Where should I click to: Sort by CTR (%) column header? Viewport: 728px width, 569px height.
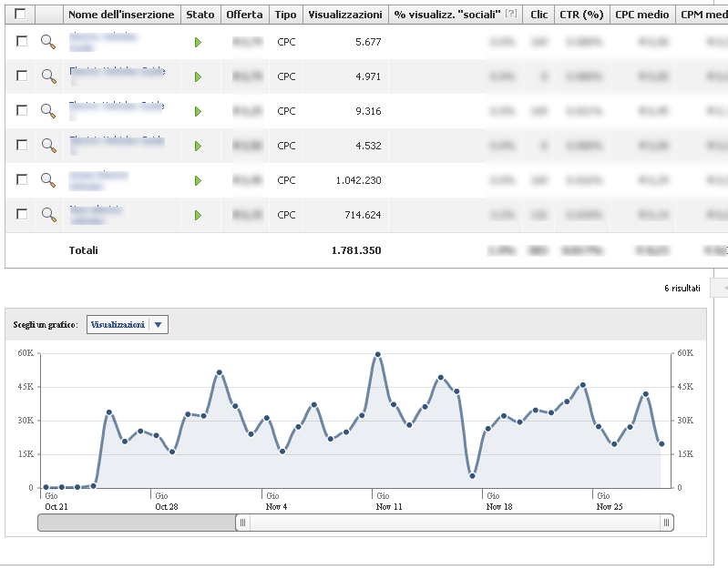(581, 15)
